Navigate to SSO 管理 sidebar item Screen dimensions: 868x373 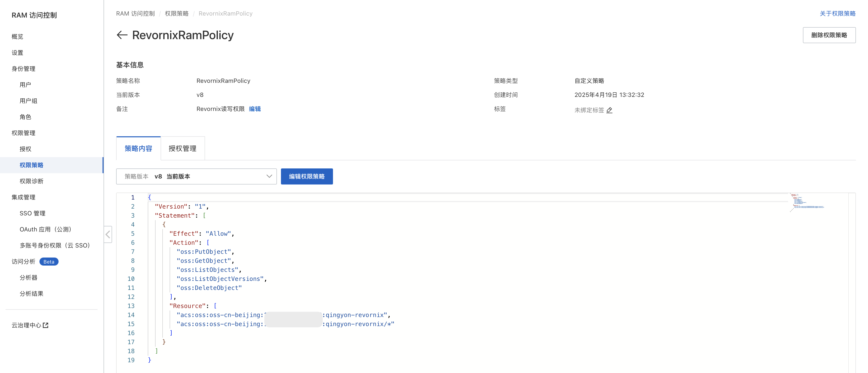coord(32,213)
